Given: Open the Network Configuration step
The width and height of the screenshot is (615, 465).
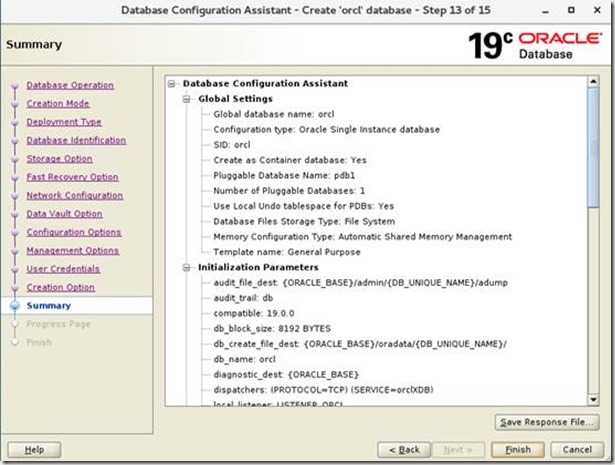Looking at the screenshot, I should (x=75, y=195).
